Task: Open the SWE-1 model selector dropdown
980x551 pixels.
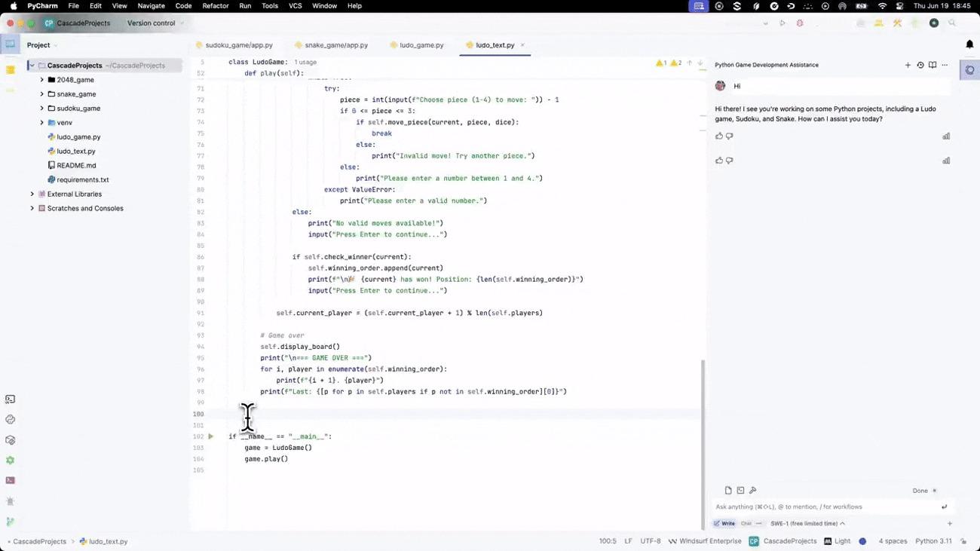Action: tap(807, 523)
